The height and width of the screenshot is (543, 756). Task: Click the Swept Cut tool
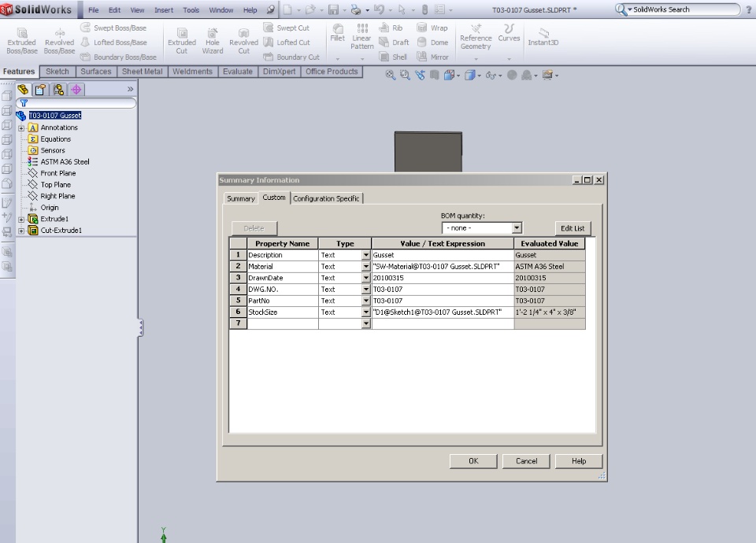coord(287,28)
